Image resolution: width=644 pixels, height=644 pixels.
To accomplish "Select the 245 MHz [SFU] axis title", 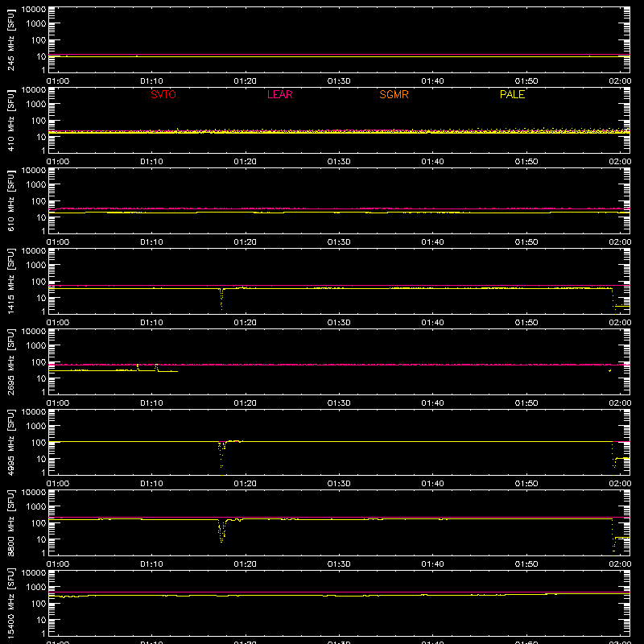I will (x=10, y=39).
